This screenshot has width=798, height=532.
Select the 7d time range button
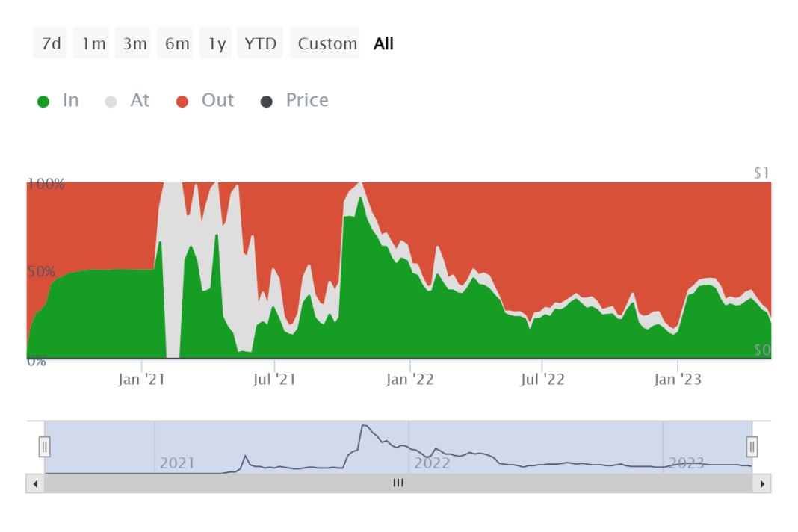[51, 43]
